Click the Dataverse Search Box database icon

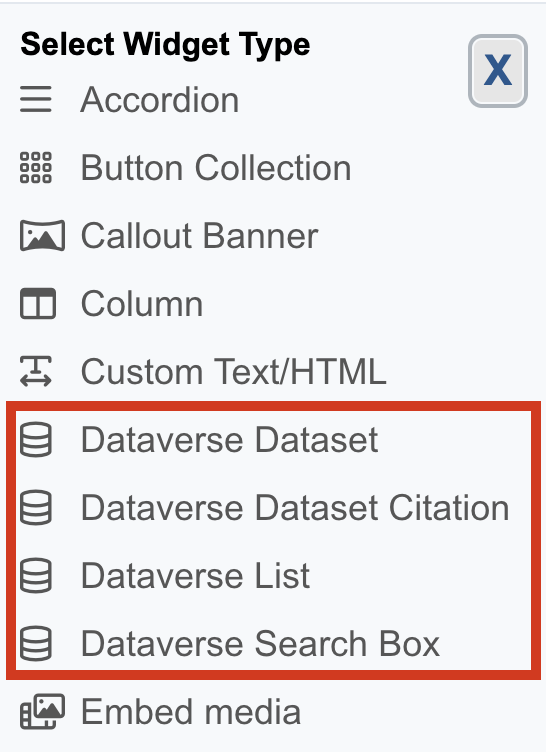pyautogui.click(x=36, y=644)
